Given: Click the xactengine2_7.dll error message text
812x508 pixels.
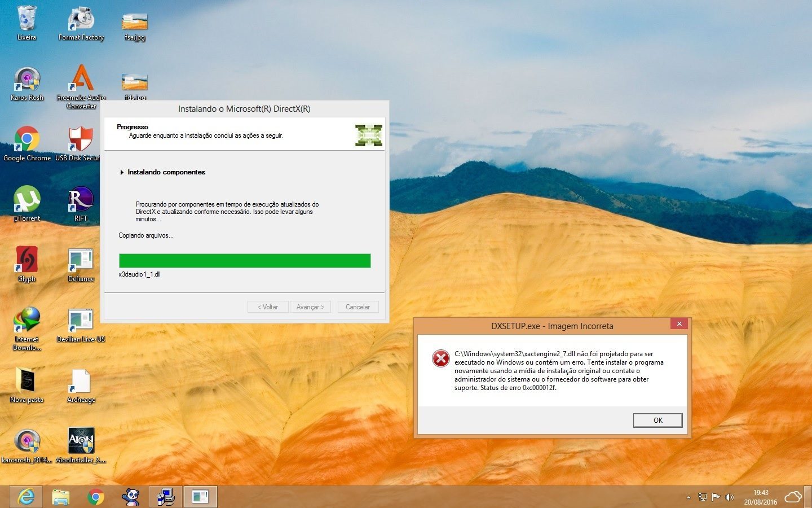Looking at the screenshot, I should pos(559,371).
